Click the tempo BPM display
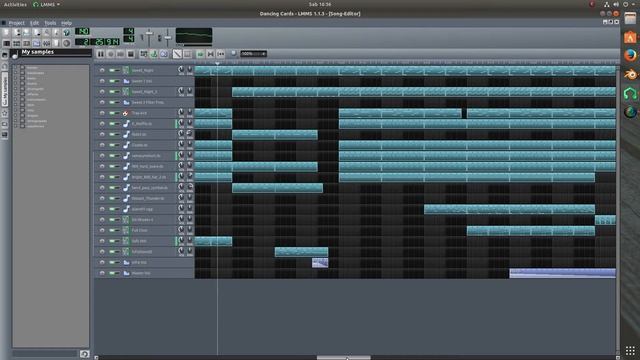Viewport: 640px width, 360px height. click(x=82, y=31)
